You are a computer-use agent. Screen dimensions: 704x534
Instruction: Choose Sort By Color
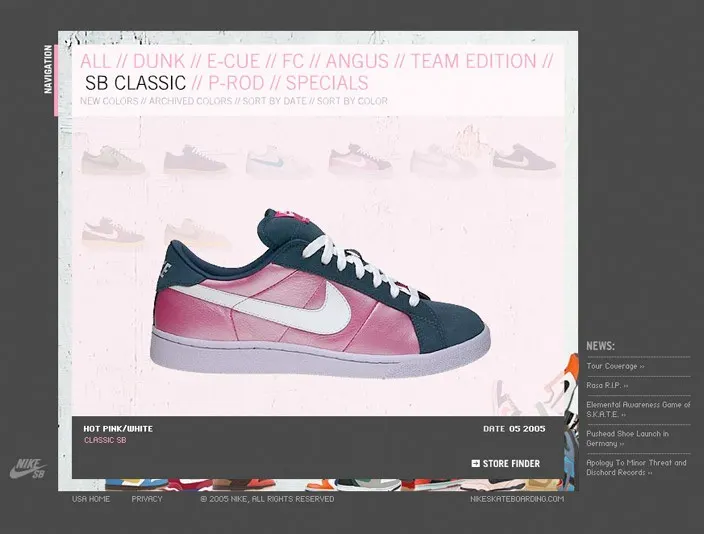tap(352, 101)
